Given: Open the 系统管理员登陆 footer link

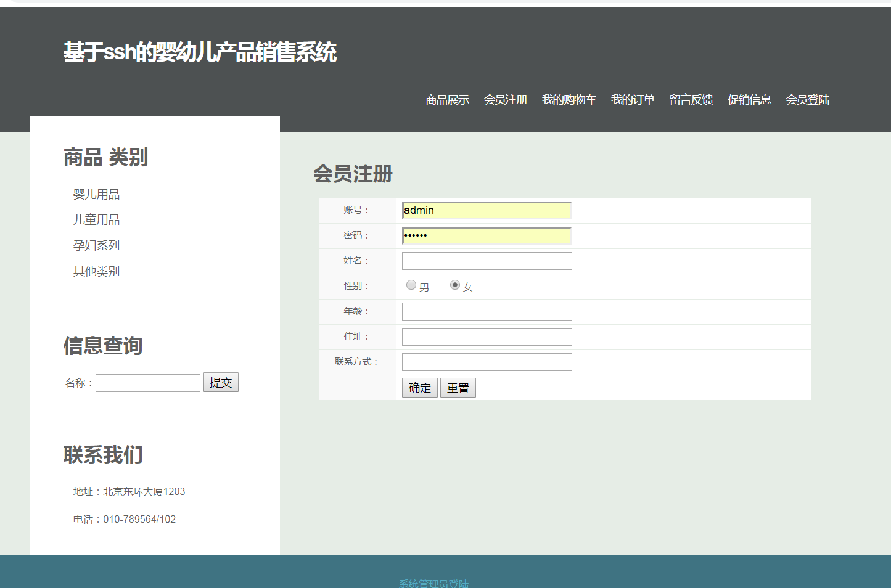Looking at the screenshot, I should (433, 583).
